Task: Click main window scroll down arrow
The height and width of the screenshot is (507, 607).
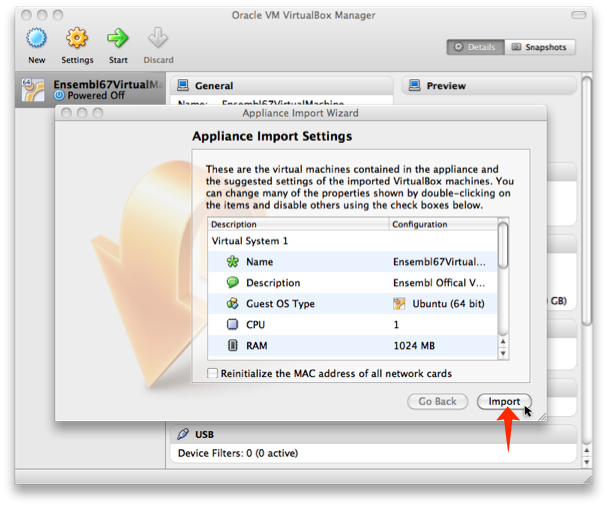Action: pos(587,462)
